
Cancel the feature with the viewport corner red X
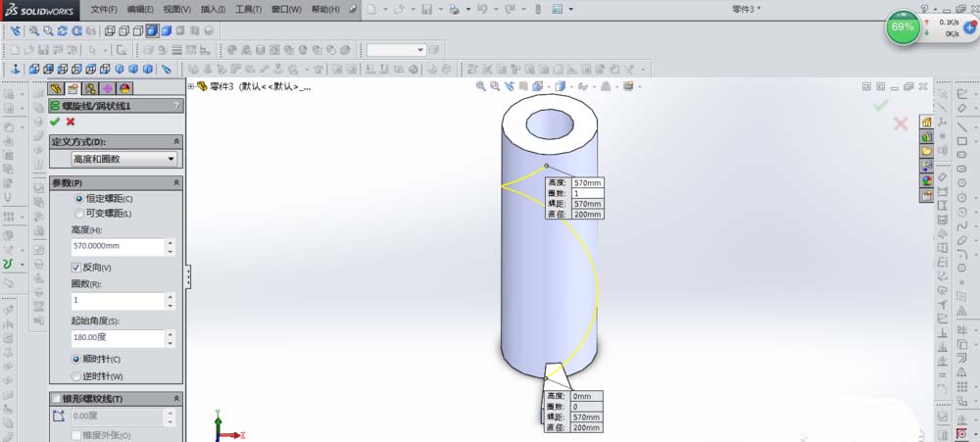coord(901,123)
